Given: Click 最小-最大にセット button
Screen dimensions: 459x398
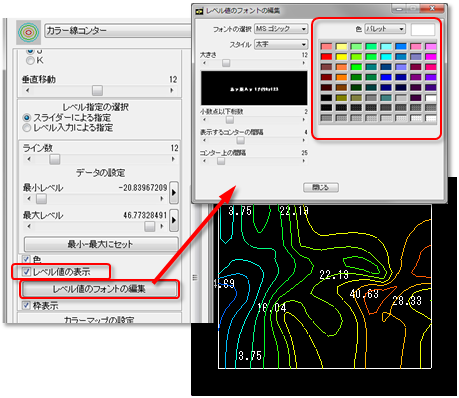Looking at the screenshot, I should click(x=101, y=244).
